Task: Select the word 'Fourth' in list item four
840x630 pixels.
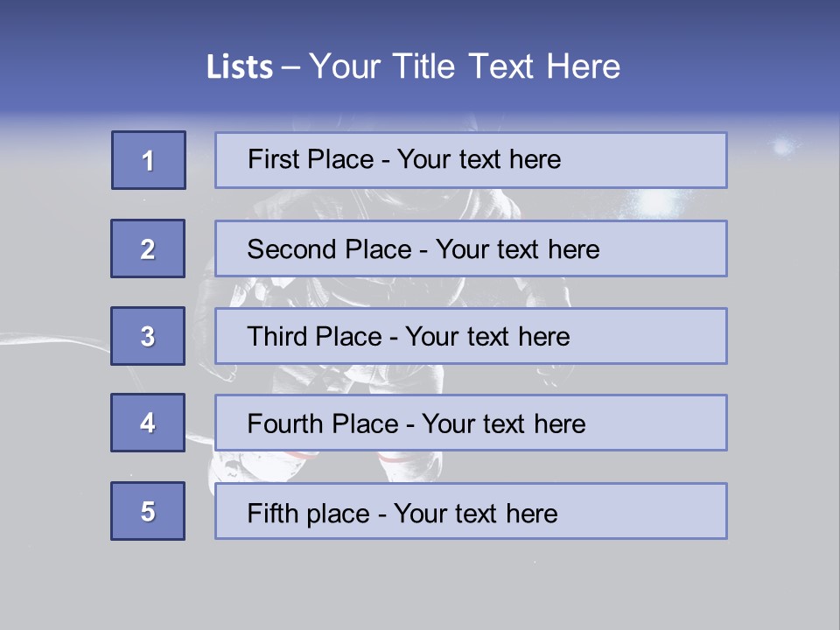Action: [x=285, y=423]
